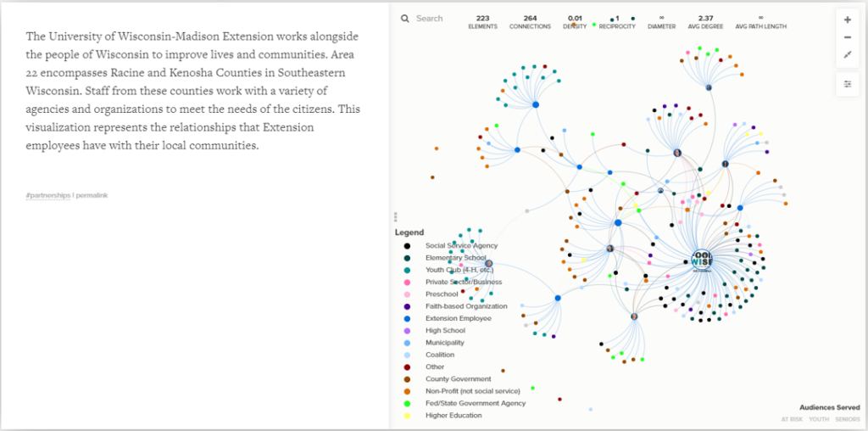Click the DENSITY metric label
868x431 pixels.
coord(575,26)
